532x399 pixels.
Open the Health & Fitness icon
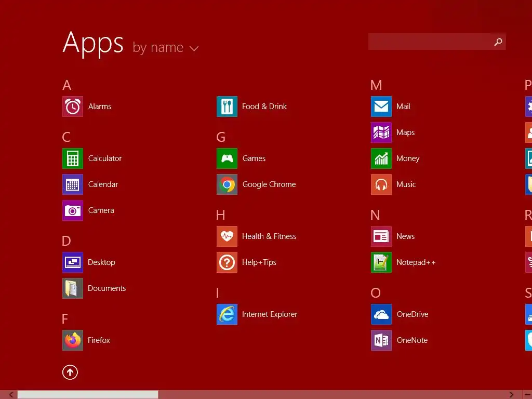[227, 236]
